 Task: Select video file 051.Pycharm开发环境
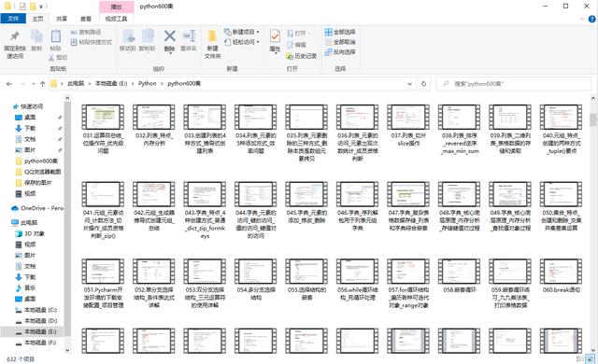(x=103, y=284)
